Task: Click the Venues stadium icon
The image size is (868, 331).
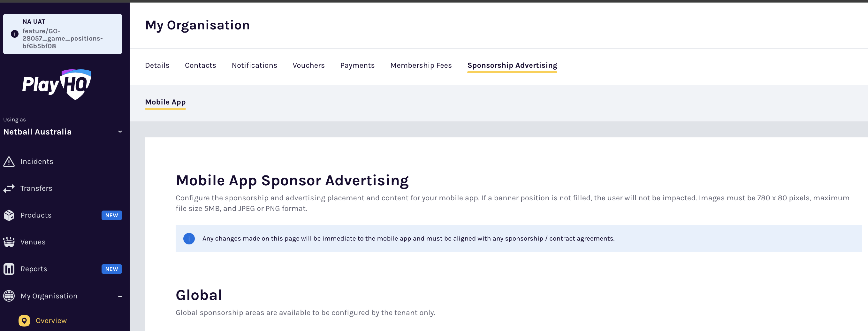Action: point(9,242)
